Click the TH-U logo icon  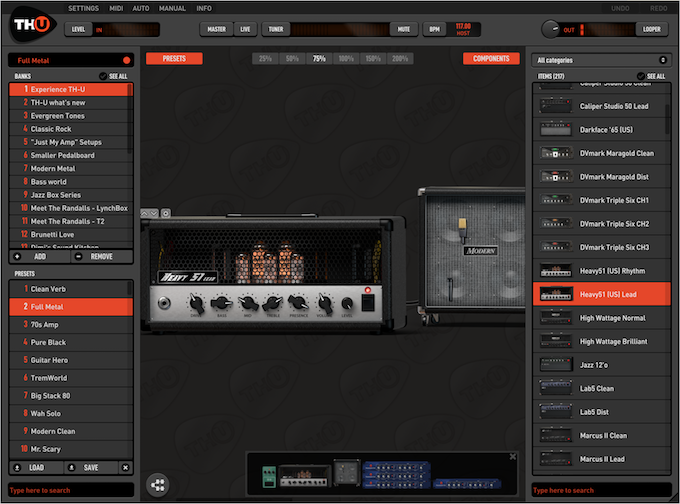(33, 25)
